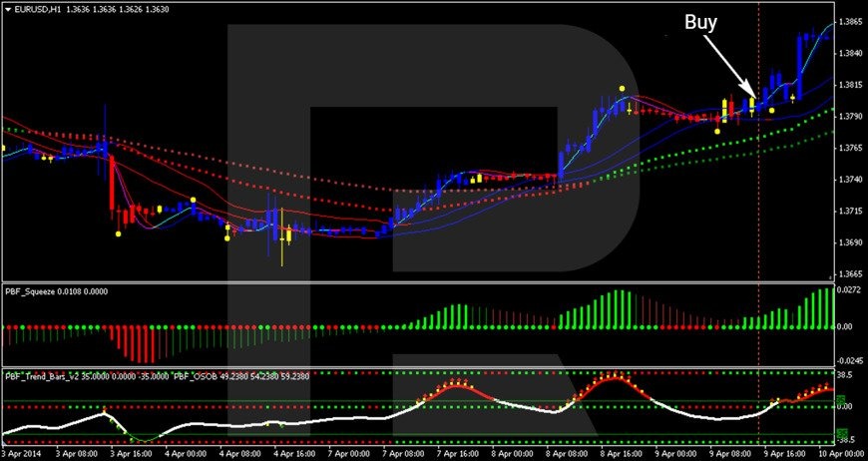Screen dimensions: 868x461
Task: Click the 3 Apr 16:00 time label
Action: click(133, 453)
